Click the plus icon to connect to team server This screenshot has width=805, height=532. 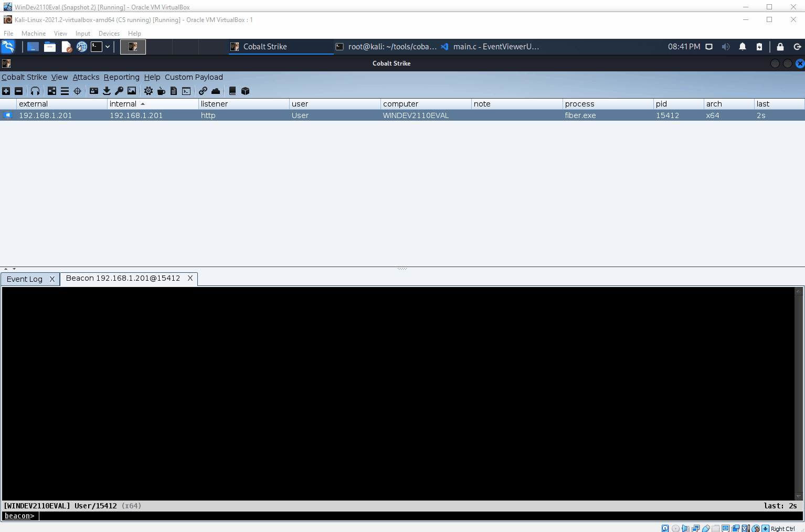(6, 91)
